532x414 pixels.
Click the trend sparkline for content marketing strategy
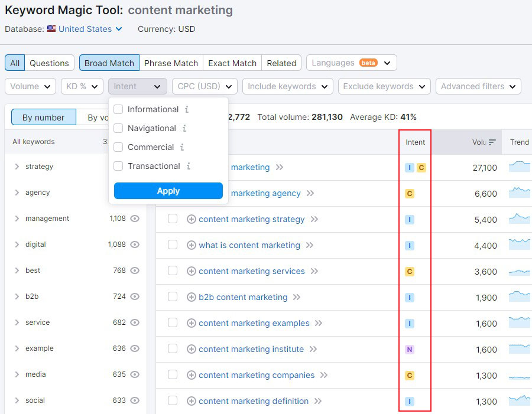point(520,219)
